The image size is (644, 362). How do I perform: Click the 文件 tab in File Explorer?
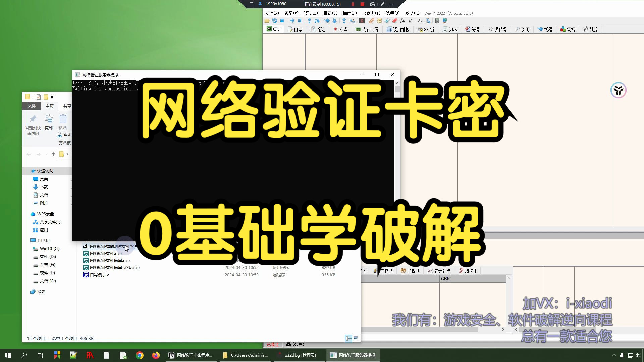[x=32, y=106]
